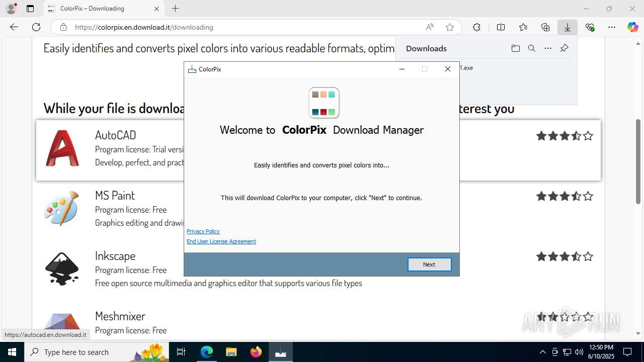Image resolution: width=644 pixels, height=362 pixels.
Task: Open Favorites list icon
Action: 523,27
